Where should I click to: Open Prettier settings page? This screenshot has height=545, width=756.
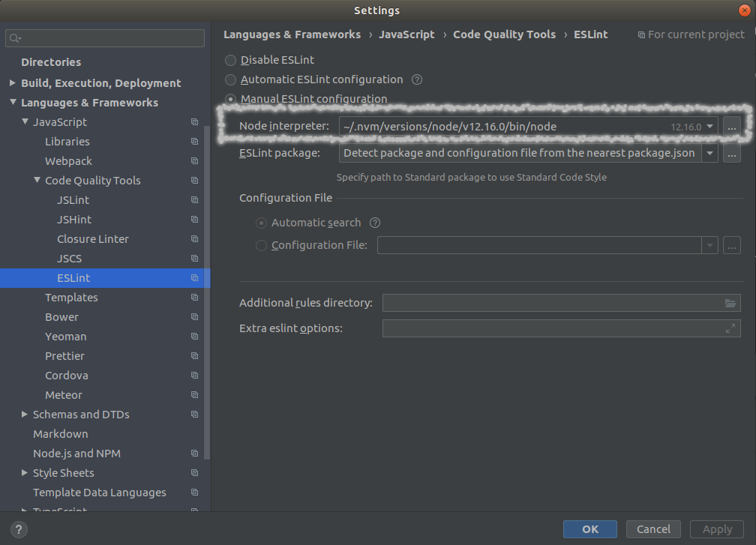64,355
